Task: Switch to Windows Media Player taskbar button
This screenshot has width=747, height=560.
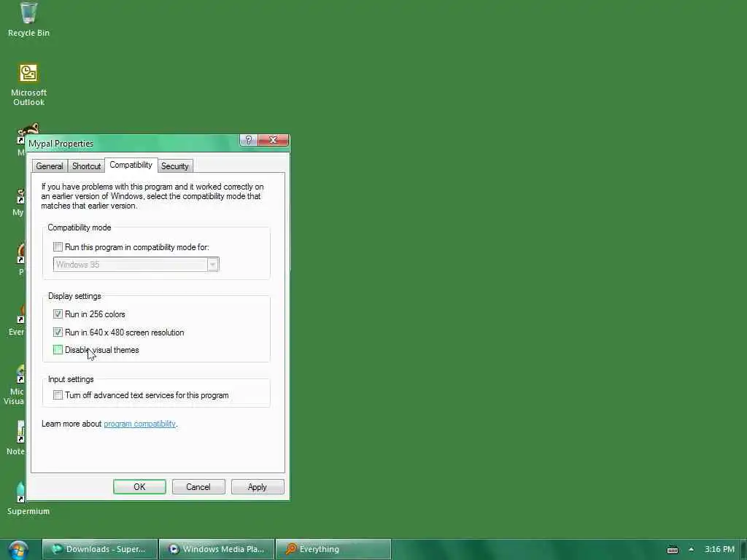Action: pyautogui.click(x=217, y=549)
